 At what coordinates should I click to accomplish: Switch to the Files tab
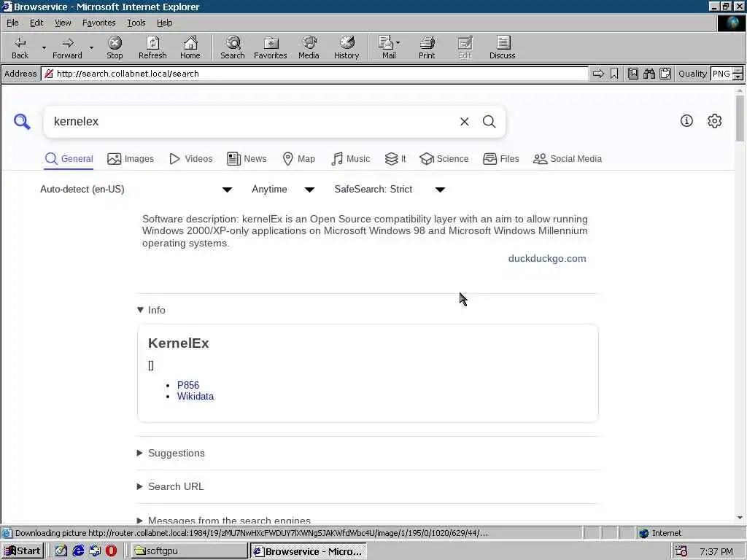point(500,158)
